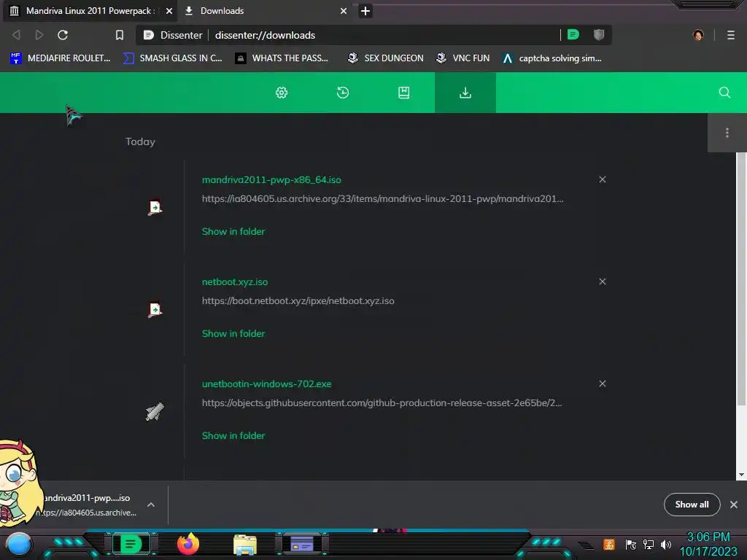Open File Explorer from taskbar

pos(245,544)
